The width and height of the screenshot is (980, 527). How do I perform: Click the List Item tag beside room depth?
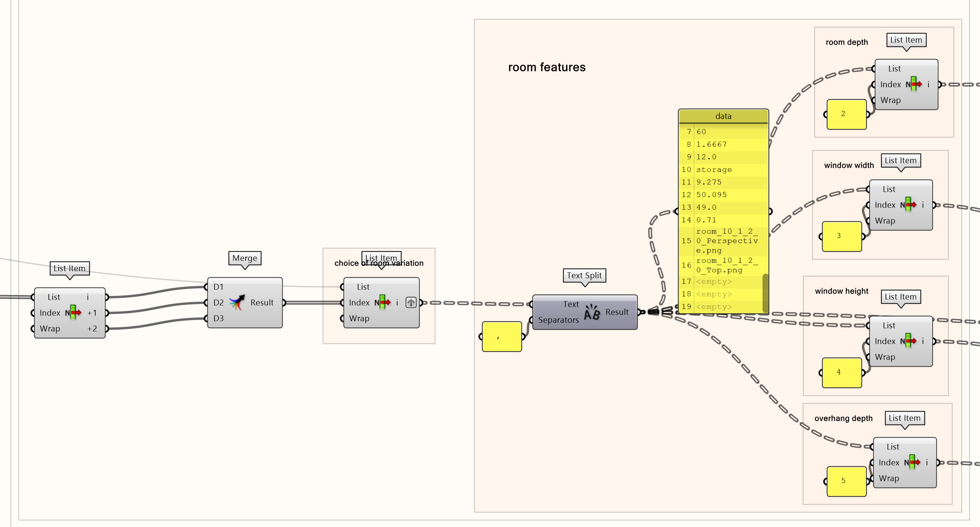click(x=906, y=40)
